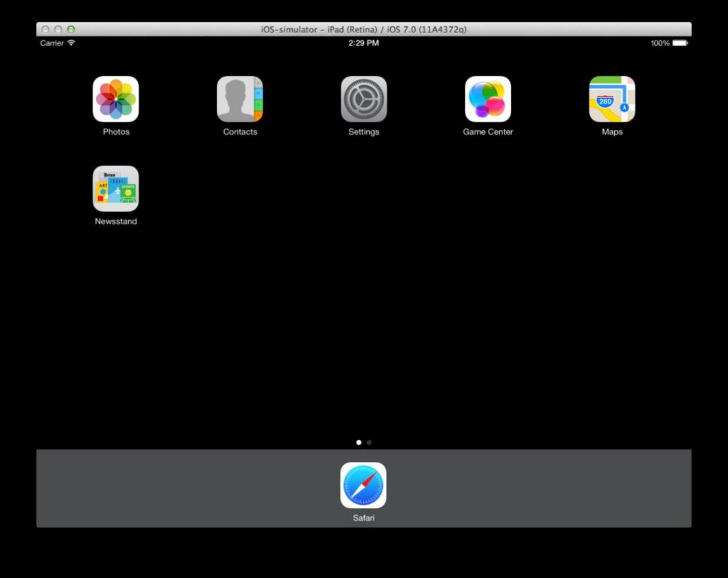Open the Contacts app
Image resolution: width=728 pixels, height=578 pixels.
(x=240, y=99)
